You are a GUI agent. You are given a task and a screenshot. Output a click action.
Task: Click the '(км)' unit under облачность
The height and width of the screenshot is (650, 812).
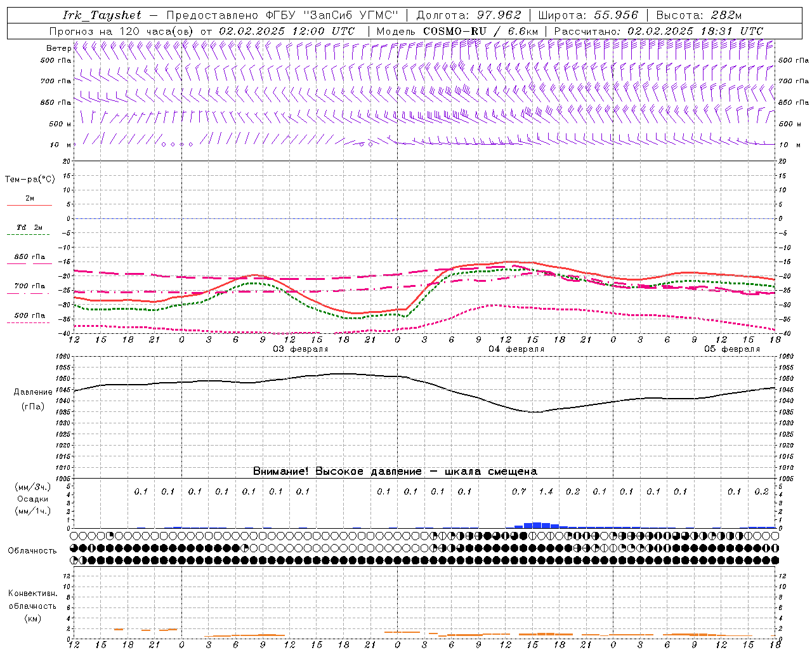[x=32, y=618]
